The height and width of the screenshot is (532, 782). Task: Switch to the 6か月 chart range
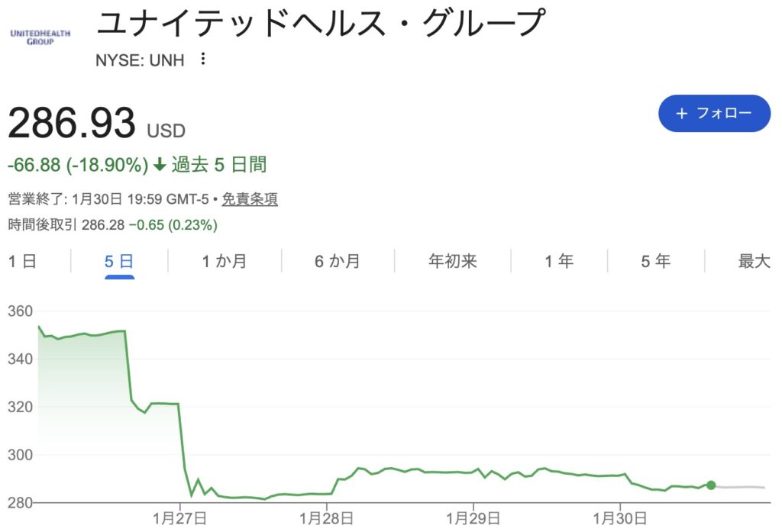338,262
